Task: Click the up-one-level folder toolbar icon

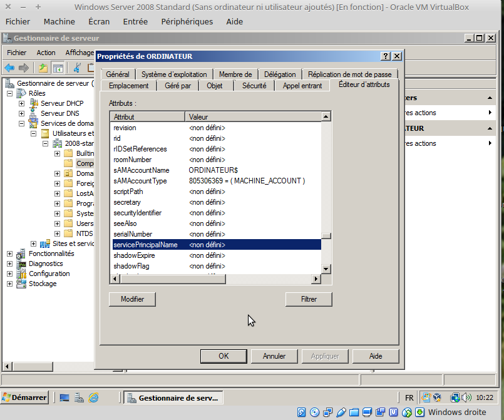Action: pyautogui.click(x=43, y=68)
